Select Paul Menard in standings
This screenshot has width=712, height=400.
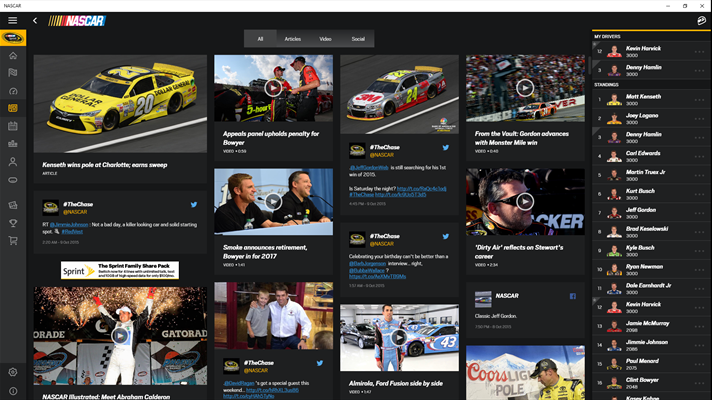point(651,364)
